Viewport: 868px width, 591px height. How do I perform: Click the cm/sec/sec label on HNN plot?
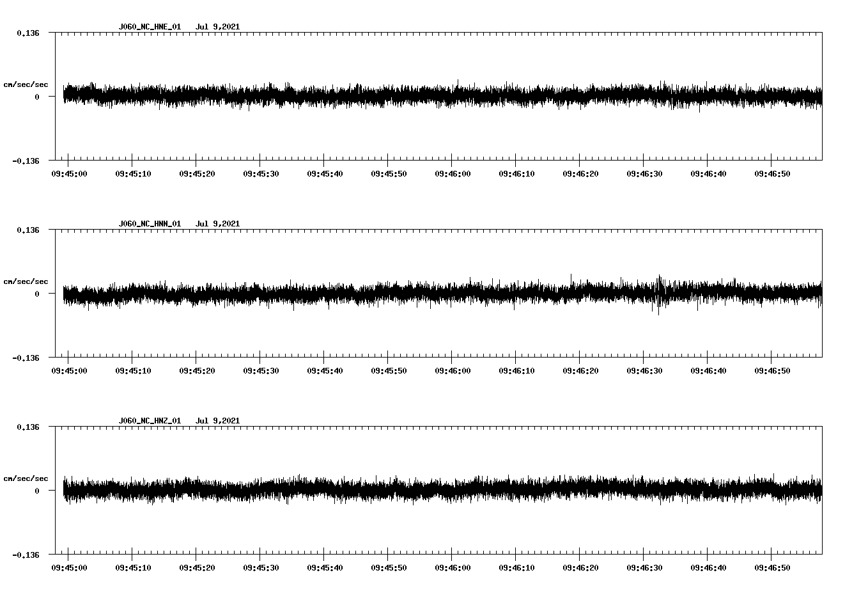click(26, 281)
